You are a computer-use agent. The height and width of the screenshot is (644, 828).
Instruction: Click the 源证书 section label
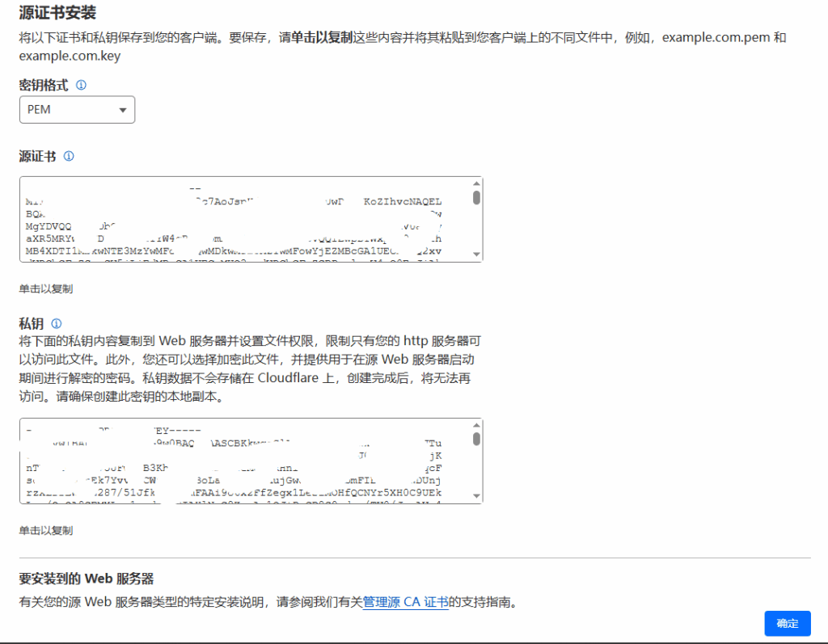(37, 156)
